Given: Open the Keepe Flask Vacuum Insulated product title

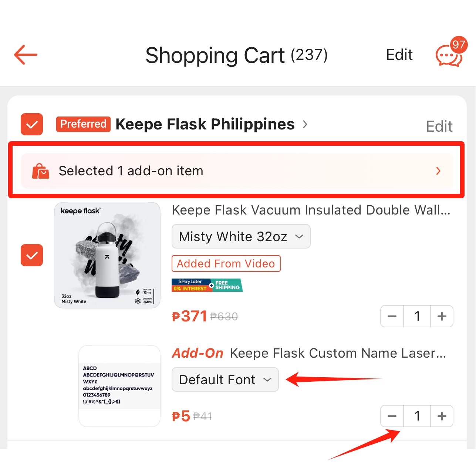Looking at the screenshot, I should [311, 210].
